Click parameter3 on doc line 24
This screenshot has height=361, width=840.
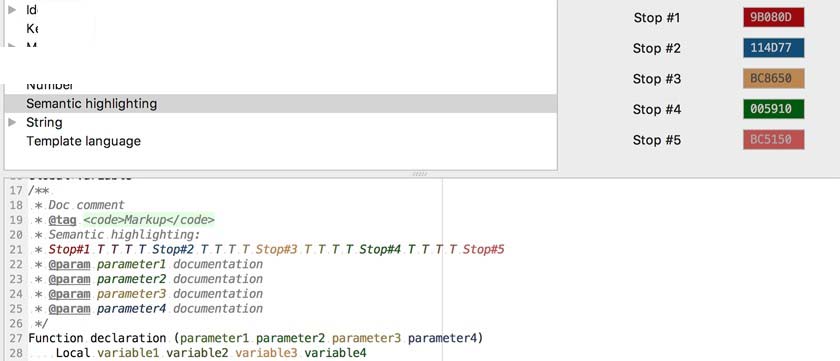point(131,294)
